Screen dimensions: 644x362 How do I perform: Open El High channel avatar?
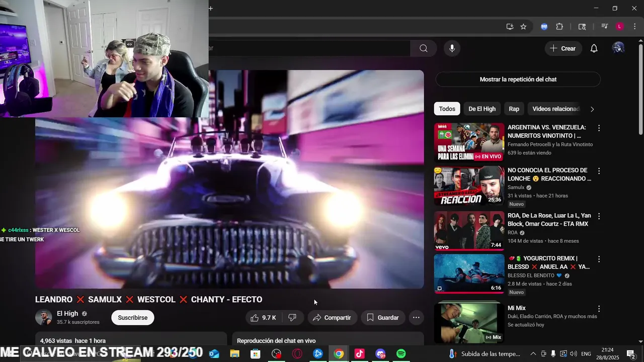tap(43, 318)
